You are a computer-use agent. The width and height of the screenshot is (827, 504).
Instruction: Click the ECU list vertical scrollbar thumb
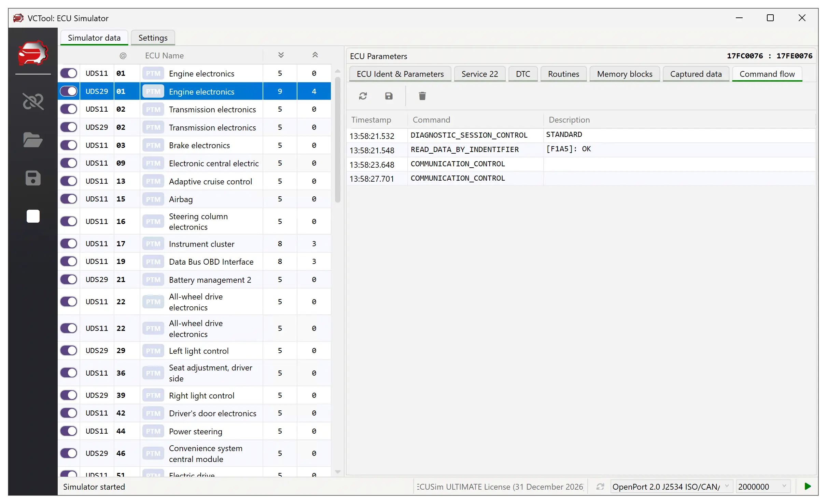pyautogui.click(x=337, y=140)
